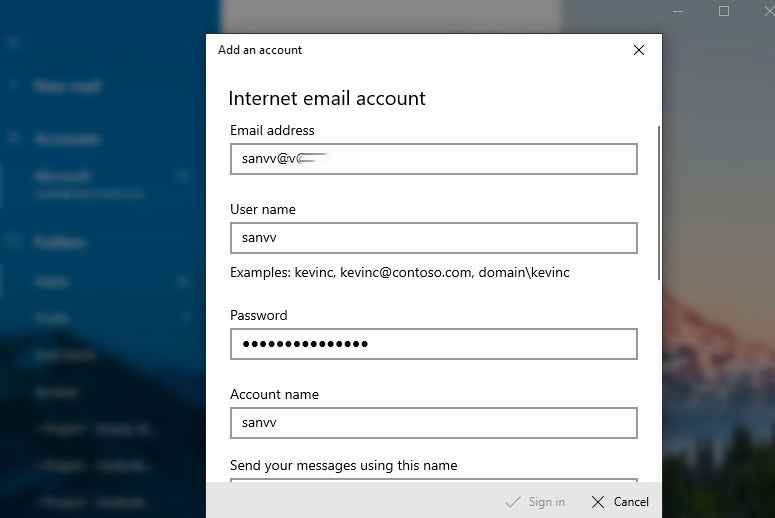Viewport: 775px width, 518px height.
Task: Open the Drafts folder
Action: pos(52,318)
